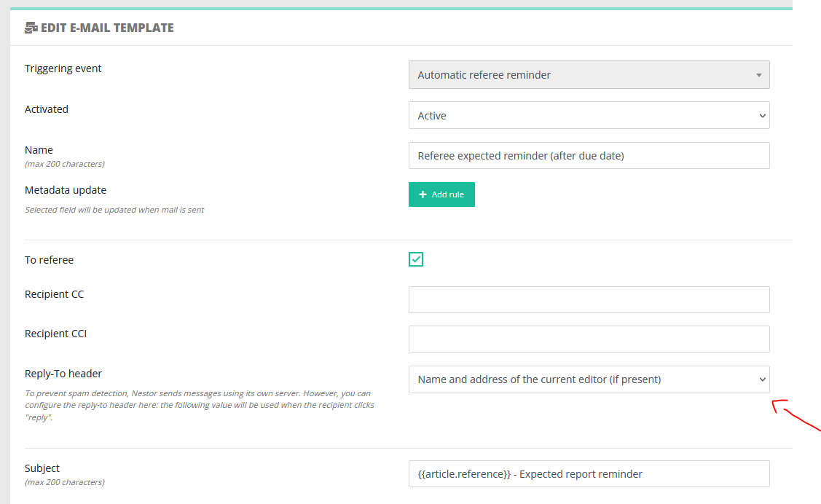Toggle the To referee checkbox
This screenshot has height=504, width=821.
click(416, 259)
